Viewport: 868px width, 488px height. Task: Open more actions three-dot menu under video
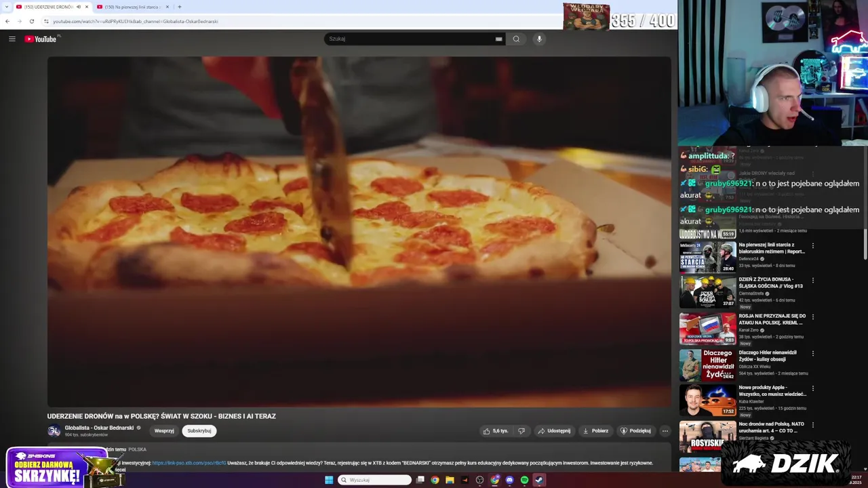[665, 430]
